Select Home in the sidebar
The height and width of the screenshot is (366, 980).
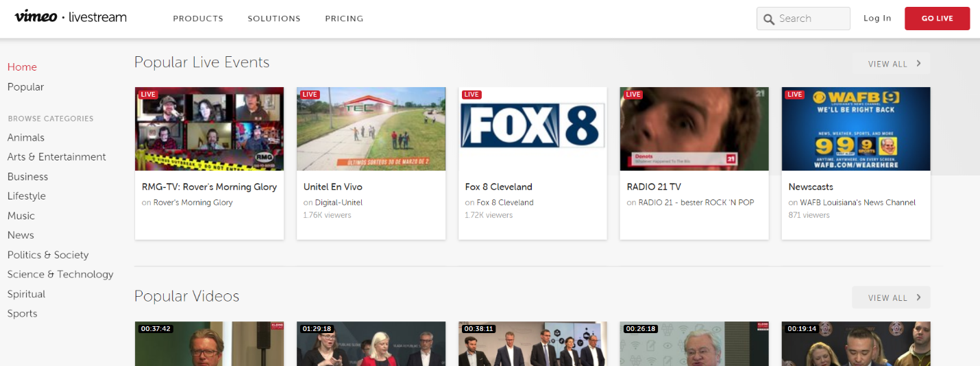(22, 67)
